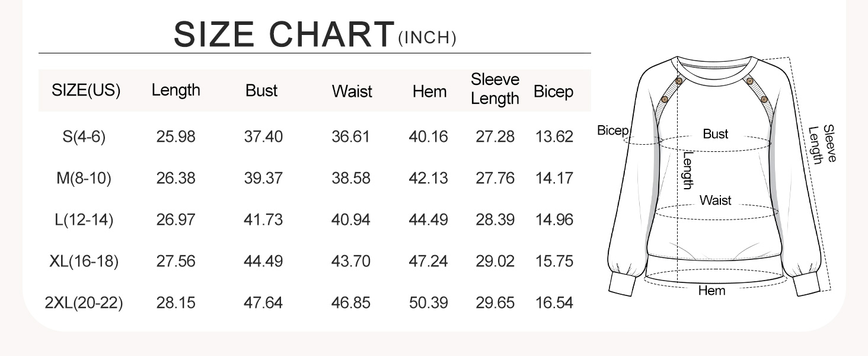The height and width of the screenshot is (356, 868).
Task: Click the Waist label on sweatshirt diagram
Action: (x=715, y=201)
